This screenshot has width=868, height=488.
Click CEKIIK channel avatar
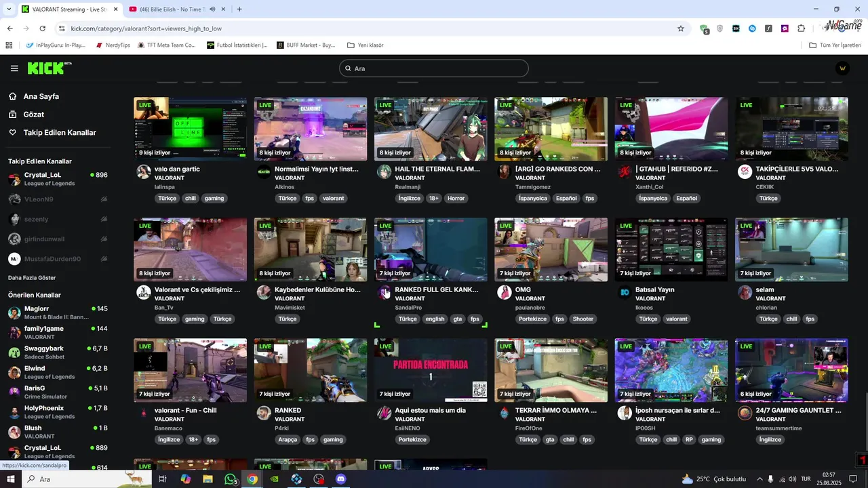[x=745, y=171]
